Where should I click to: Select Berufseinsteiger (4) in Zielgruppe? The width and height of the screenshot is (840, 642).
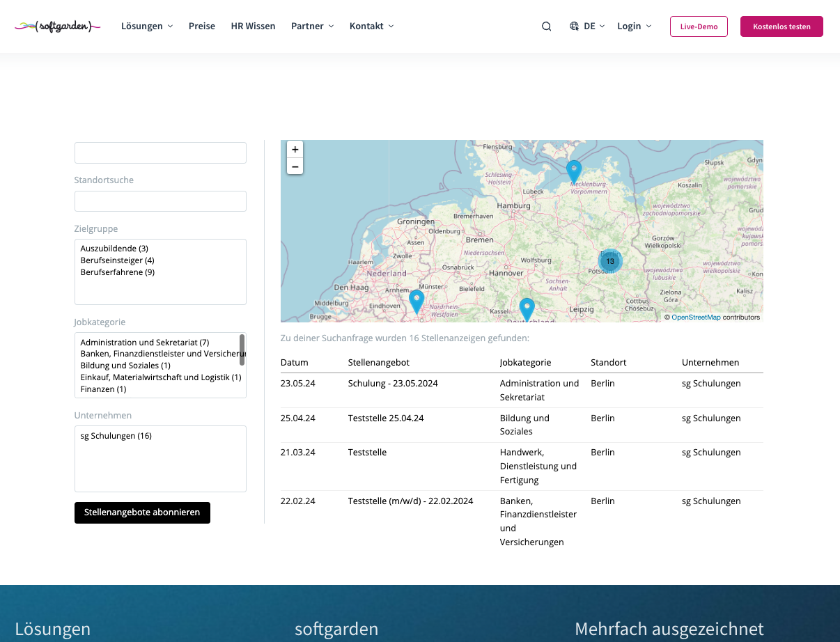click(117, 260)
